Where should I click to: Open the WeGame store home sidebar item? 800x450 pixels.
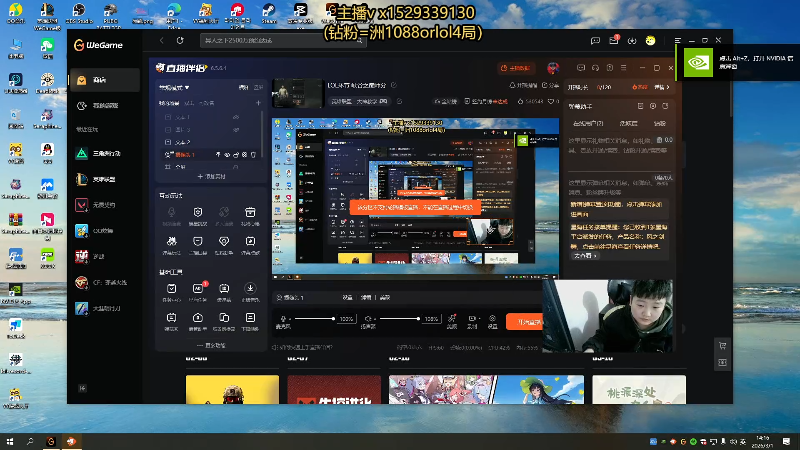[x=104, y=80]
